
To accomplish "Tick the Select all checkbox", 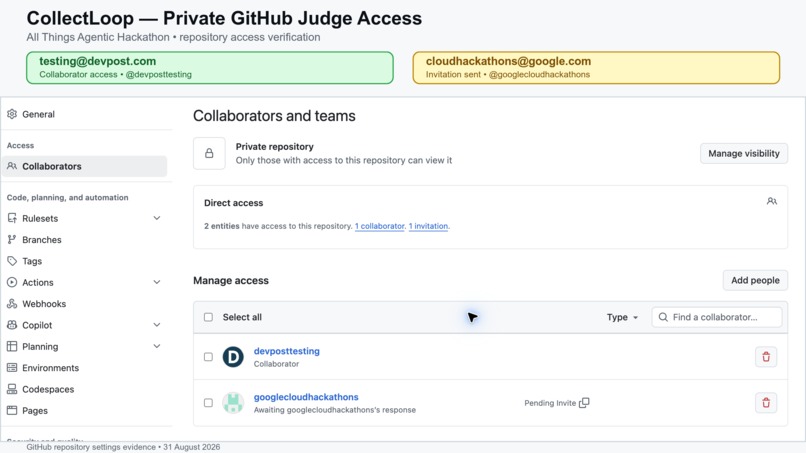I will [208, 317].
